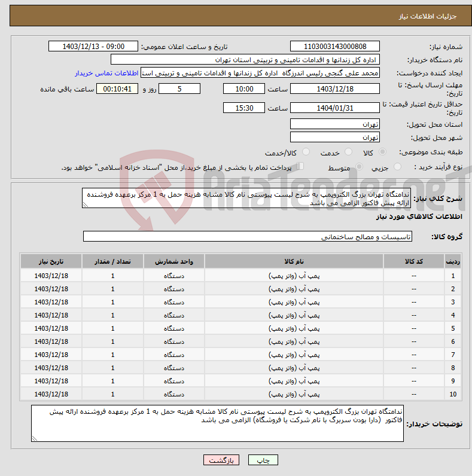Click the announcement date field 1403/12/13 - 09:00
This screenshot has height=476, width=472.
93,47
